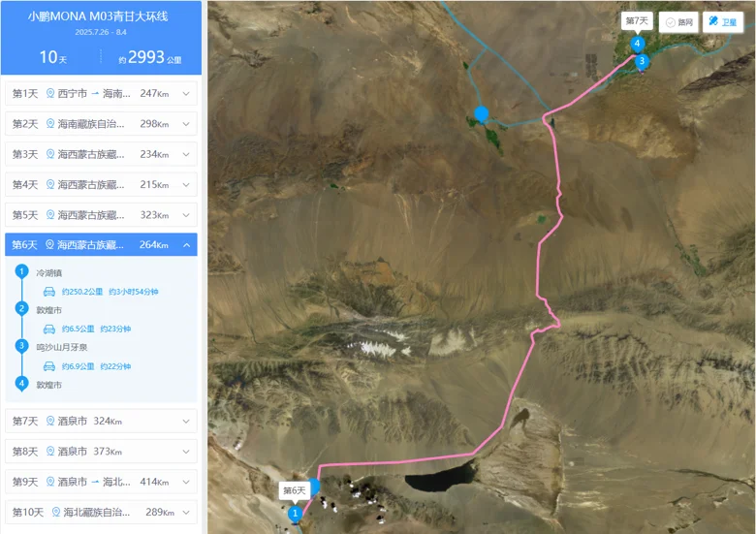Screen dimensions: 756x534
Task: Click the pink route line on map
Action: (538, 269)
